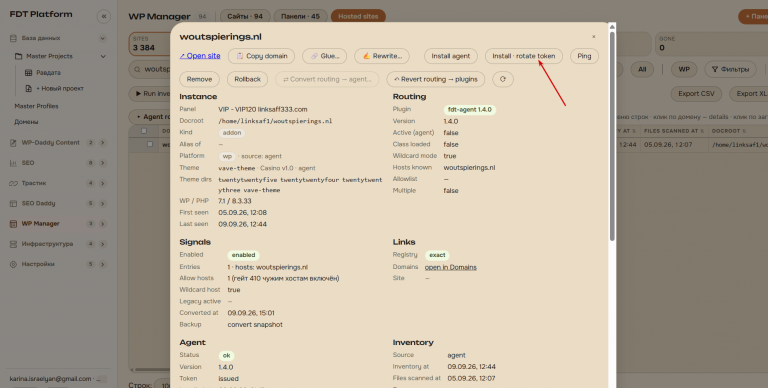Close the woutspierings.nl dialog
This screenshot has width=768, height=388.
click(x=594, y=37)
